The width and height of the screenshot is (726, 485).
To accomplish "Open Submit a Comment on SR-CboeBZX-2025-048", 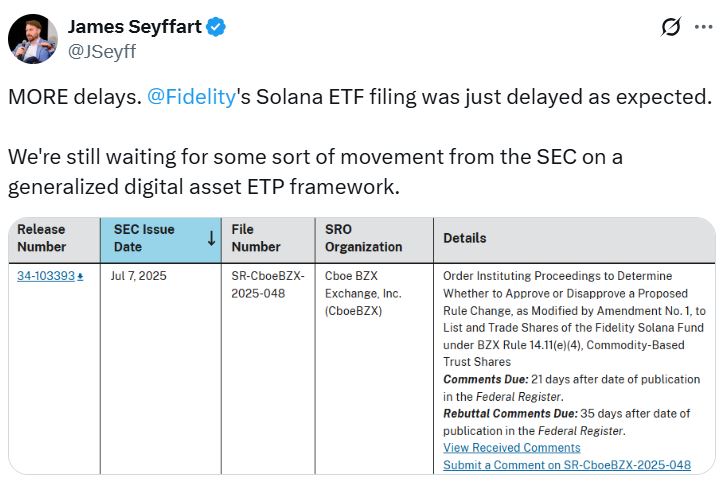I will (x=566, y=465).
